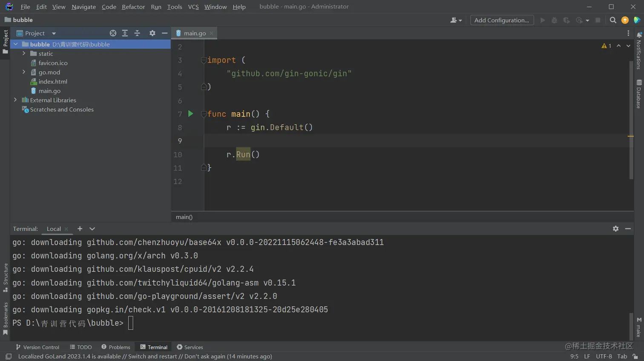Toggle the Project side tool window

(5, 42)
